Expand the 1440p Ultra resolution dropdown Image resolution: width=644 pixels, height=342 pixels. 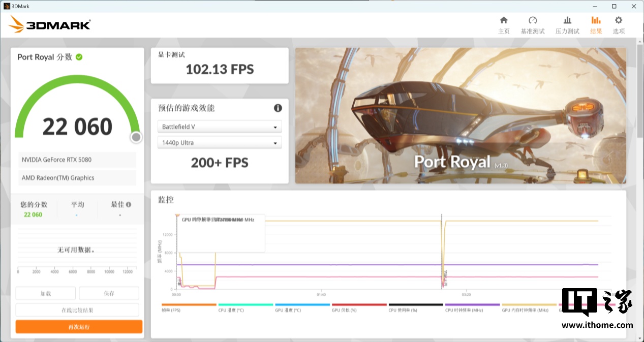pos(220,143)
